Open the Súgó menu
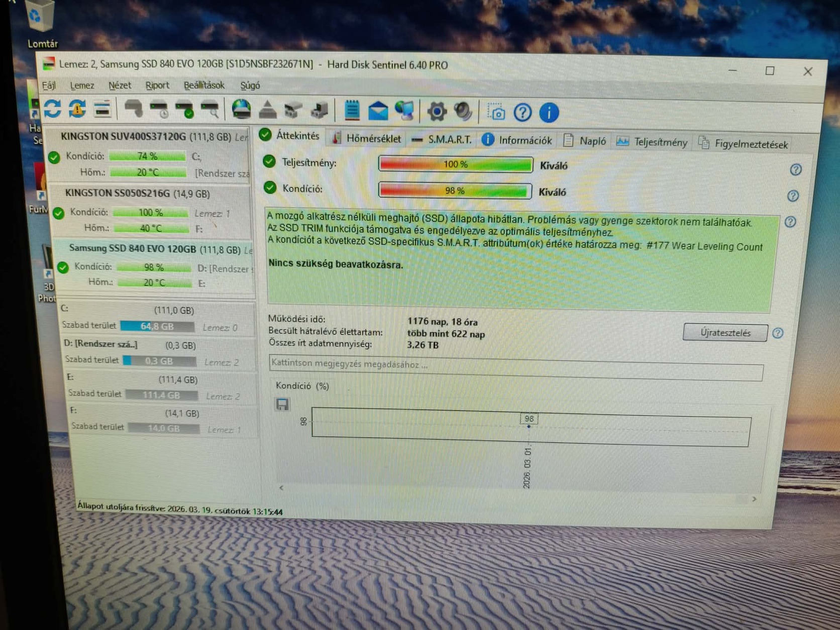 250,86
